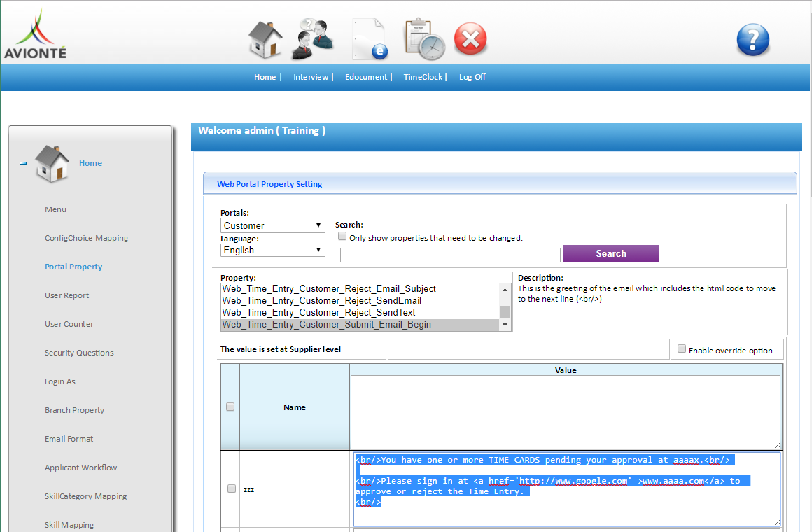Check the Name header row checkbox

pyautogui.click(x=230, y=407)
